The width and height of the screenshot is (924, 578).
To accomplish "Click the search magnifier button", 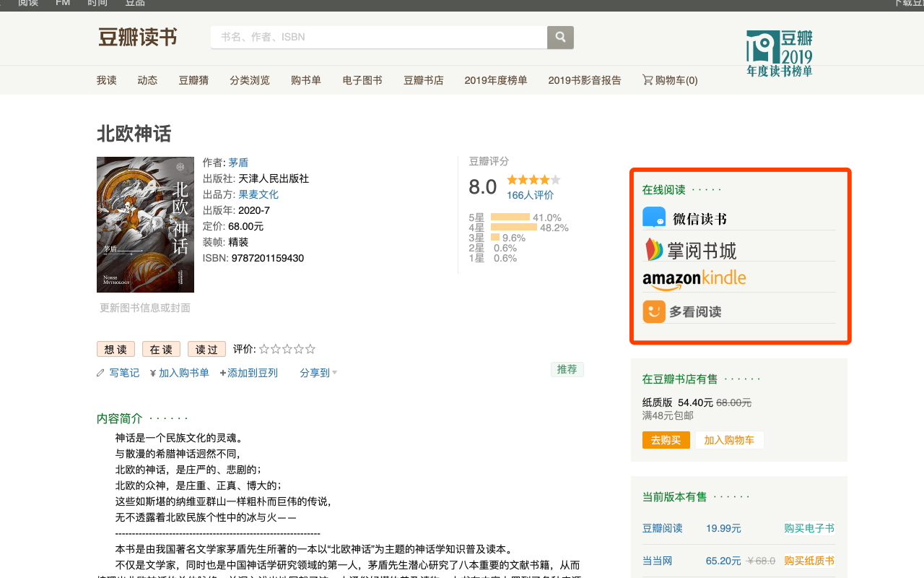I will coord(560,37).
